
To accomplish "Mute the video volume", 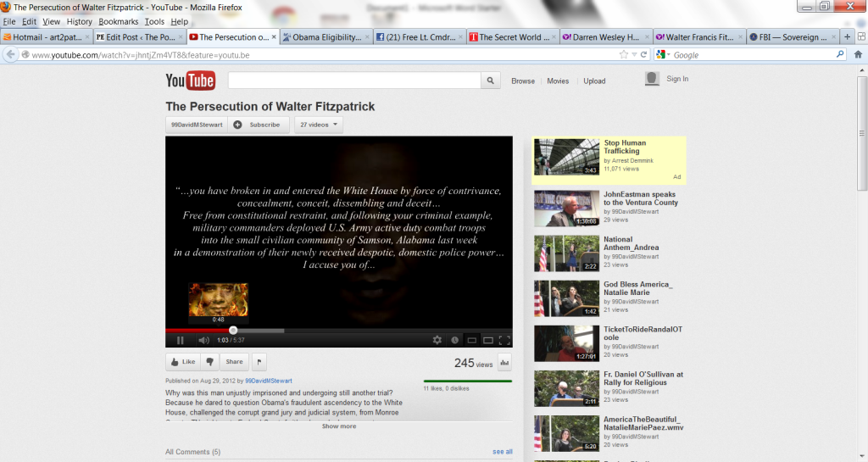I will [203, 340].
